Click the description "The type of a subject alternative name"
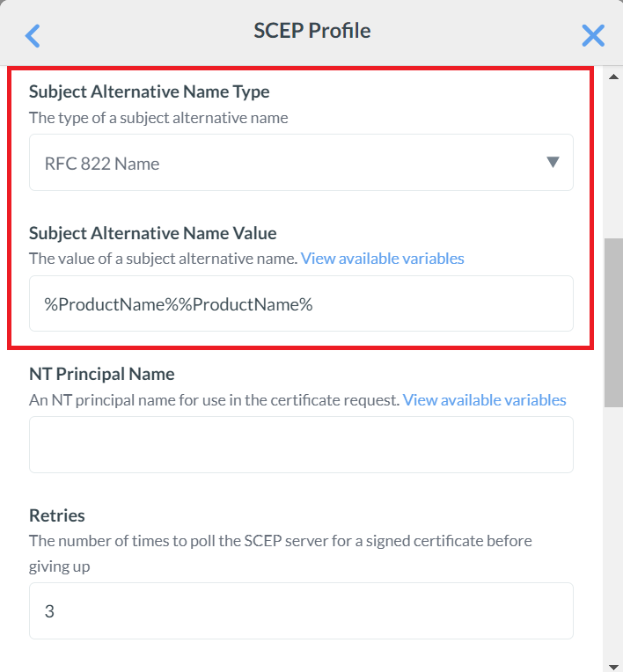The width and height of the screenshot is (623, 672). 158,118
